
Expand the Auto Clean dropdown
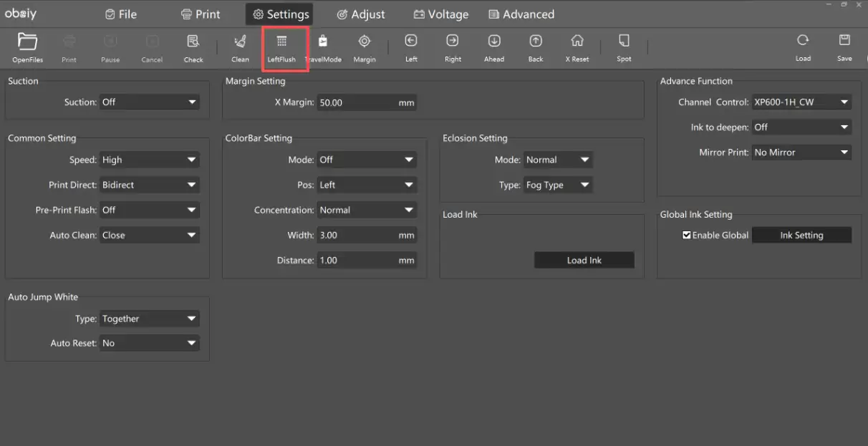pos(150,235)
